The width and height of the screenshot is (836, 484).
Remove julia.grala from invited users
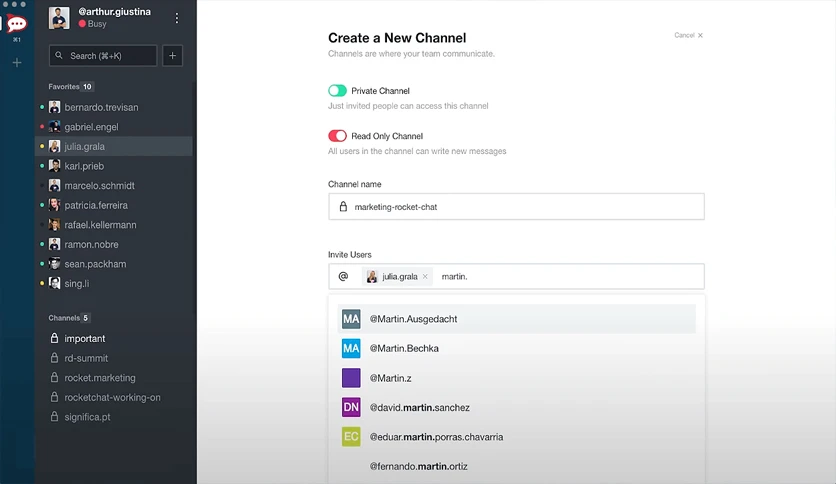(425, 276)
